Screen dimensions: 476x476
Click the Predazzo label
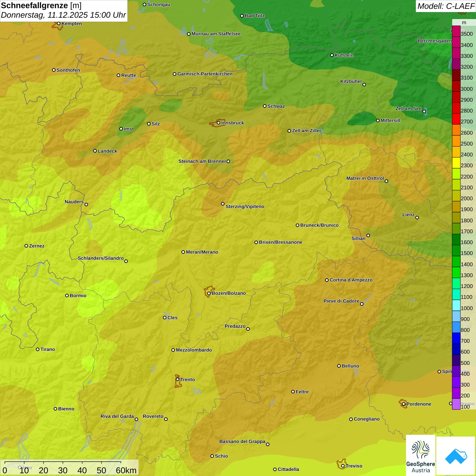[235, 326]
